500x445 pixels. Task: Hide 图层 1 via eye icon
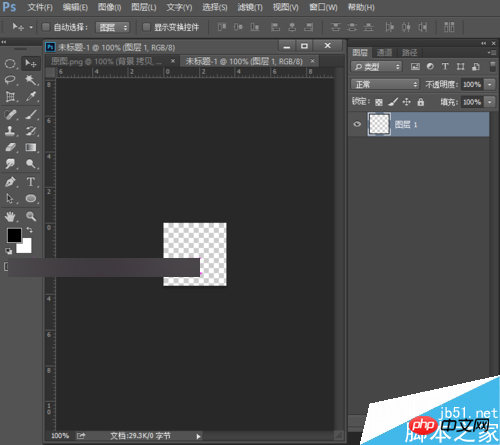(x=357, y=124)
